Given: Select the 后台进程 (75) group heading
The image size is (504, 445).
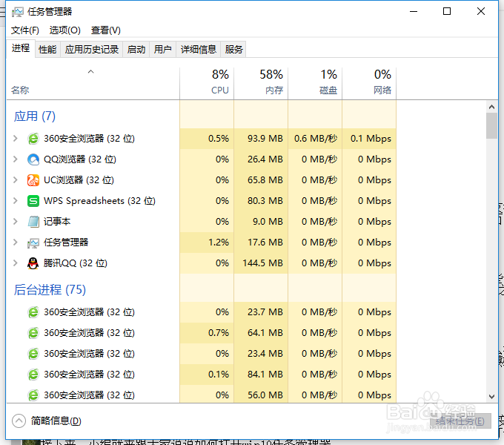Looking at the screenshot, I should click(50, 290).
